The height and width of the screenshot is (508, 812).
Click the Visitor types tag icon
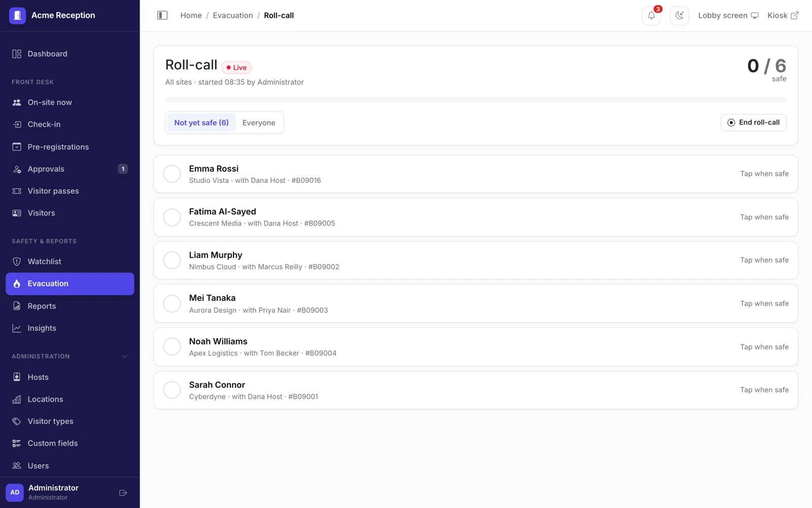point(17,421)
